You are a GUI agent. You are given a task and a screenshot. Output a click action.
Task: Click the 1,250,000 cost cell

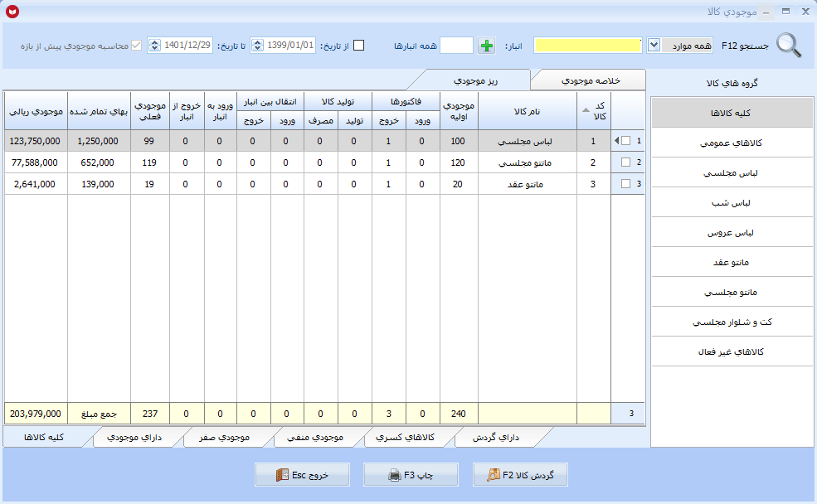point(98,141)
